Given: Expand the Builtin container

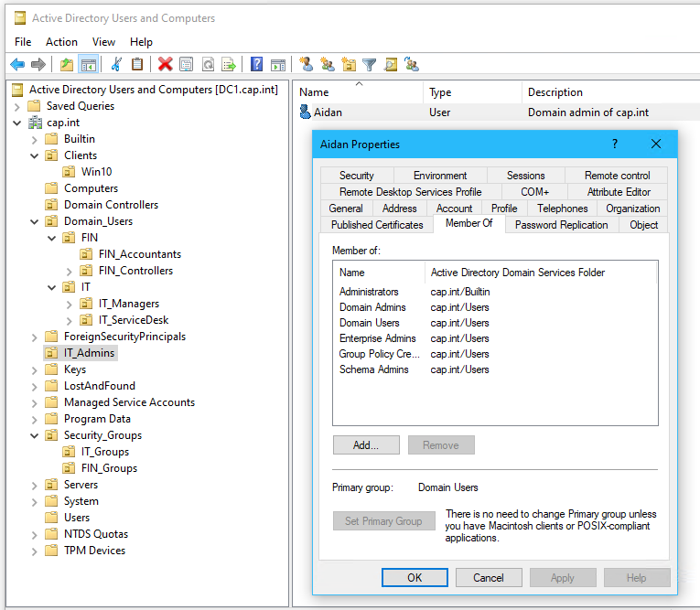Looking at the screenshot, I should click(x=35, y=140).
